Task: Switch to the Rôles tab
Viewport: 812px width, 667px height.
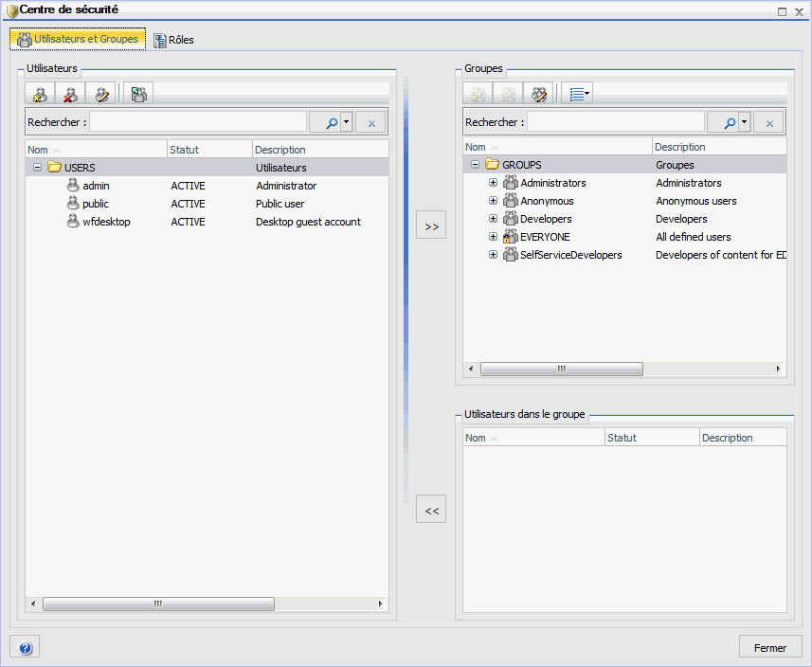Action: (173, 40)
